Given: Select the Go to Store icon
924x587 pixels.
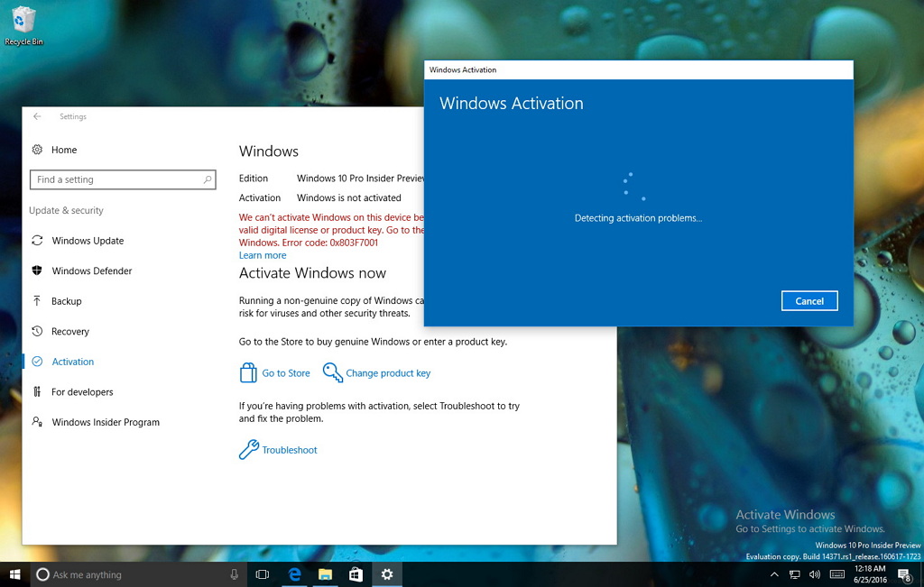Looking at the screenshot, I should click(247, 371).
